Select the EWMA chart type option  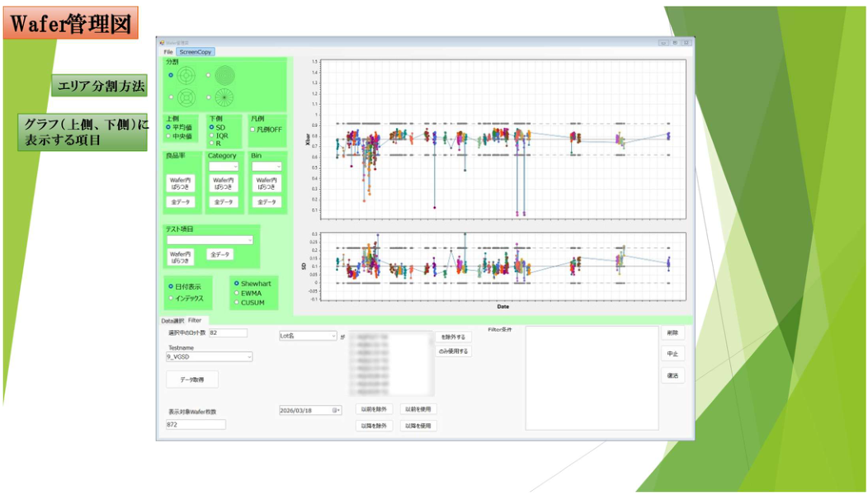coord(237,293)
